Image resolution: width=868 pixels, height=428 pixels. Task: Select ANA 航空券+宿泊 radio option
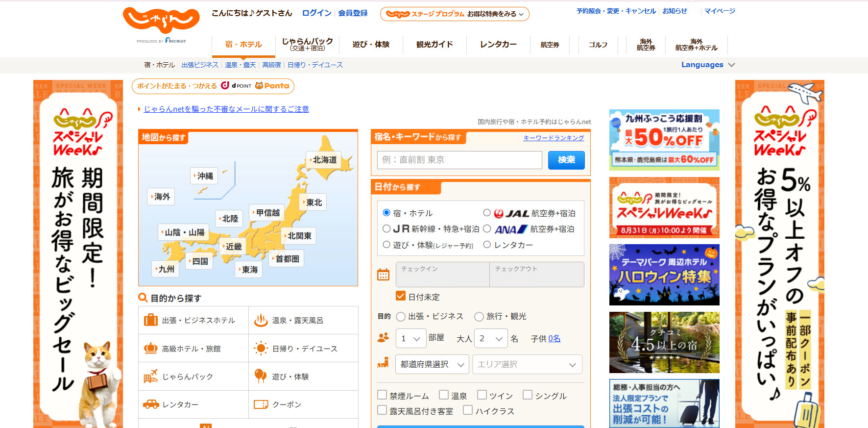pos(487,228)
